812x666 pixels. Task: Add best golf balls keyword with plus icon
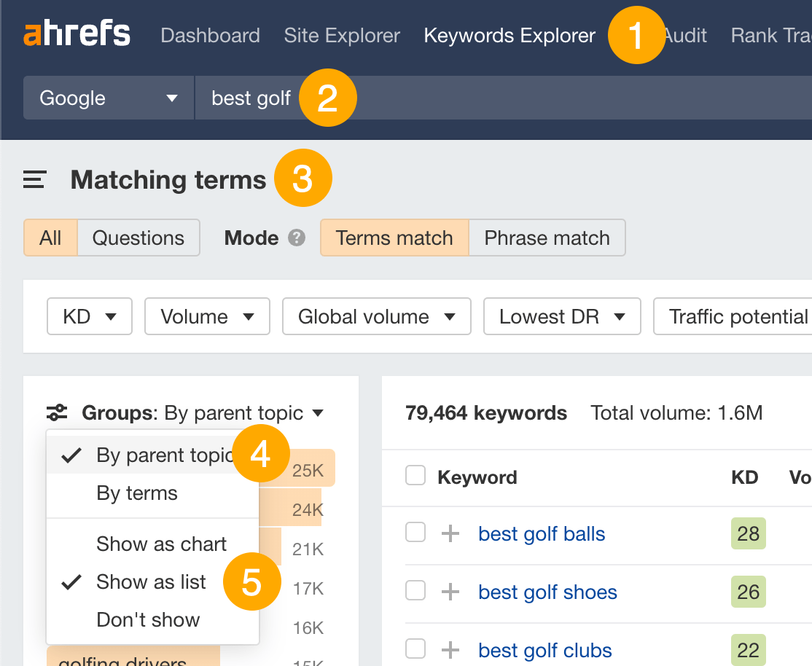point(450,533)
